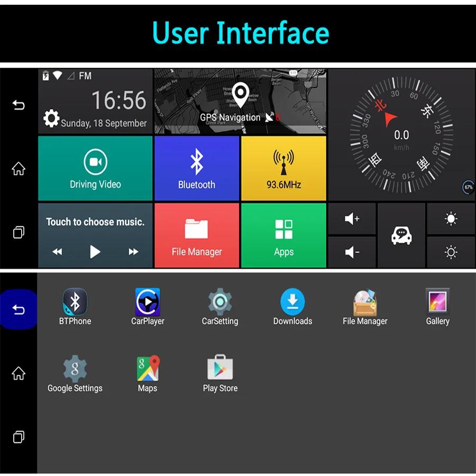Open the red File Manager tile
This screenshot has width=476, height=476.
197,235
